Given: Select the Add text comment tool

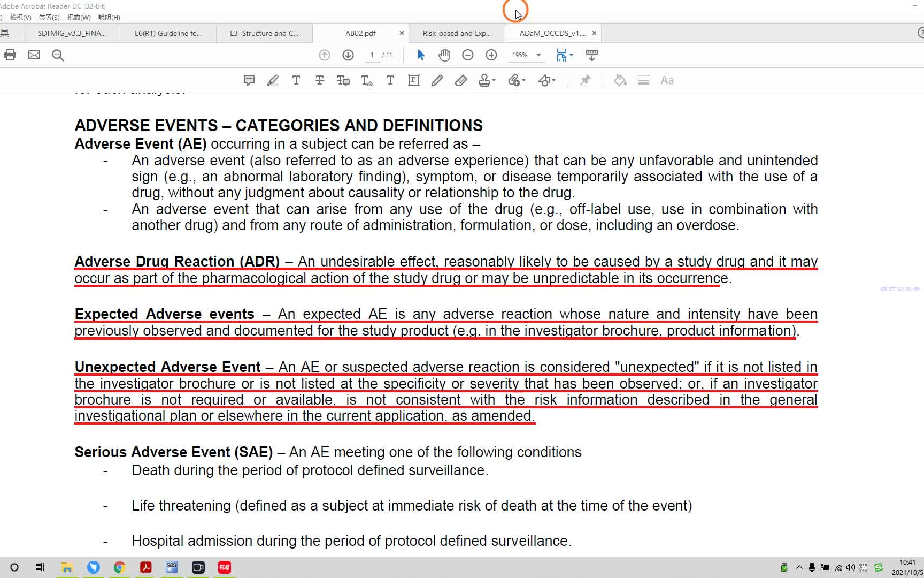Looking at the screenshot, I should click(390, 80).
